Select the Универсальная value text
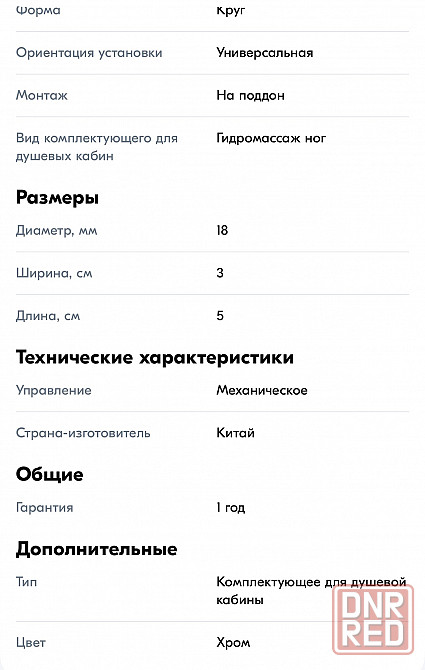Viewport: 425px width, 670px height. click(x=265, y=53)
